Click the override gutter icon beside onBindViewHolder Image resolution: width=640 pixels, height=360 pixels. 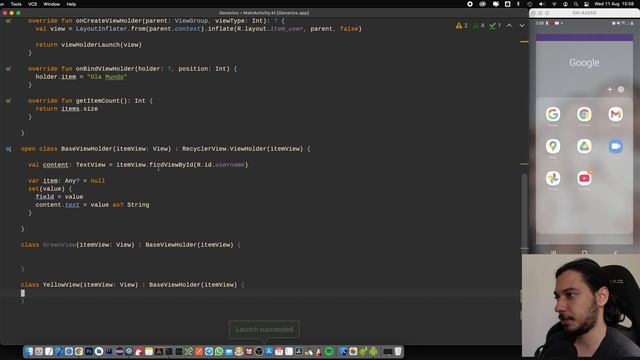pos(8,69)
